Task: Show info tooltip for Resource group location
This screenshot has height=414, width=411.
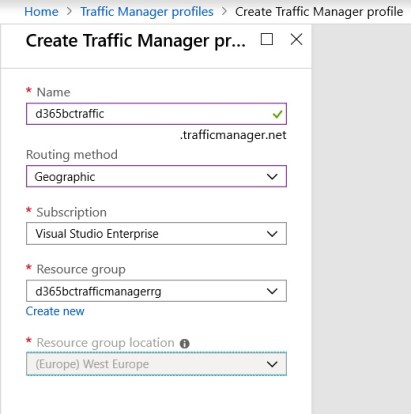Action: [x=184, y=344]
